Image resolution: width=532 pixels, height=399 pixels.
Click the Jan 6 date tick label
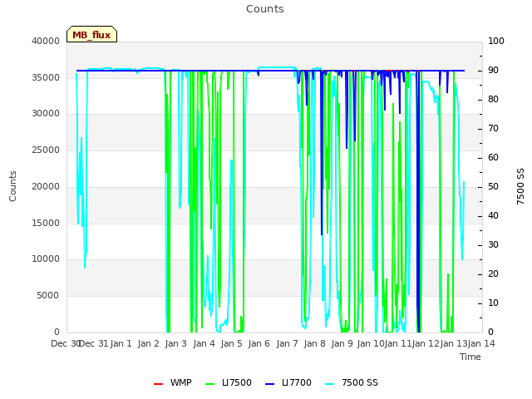tap(259, 343)
